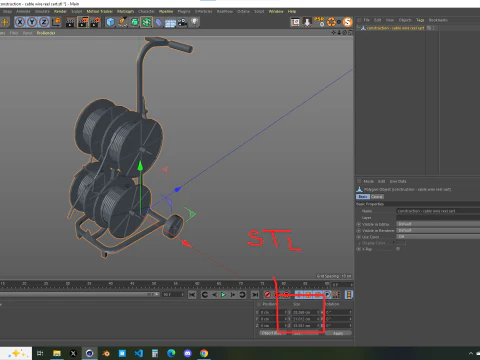Open Visual Studio Code from taskbar
This screenshot has width=480, height=360.
(139, 353)
